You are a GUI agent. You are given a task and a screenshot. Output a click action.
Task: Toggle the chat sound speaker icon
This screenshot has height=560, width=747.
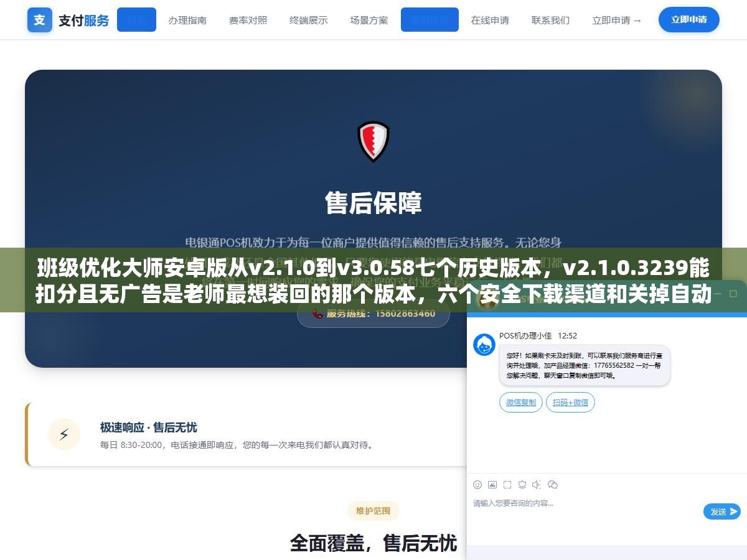pyautogui.click(x=537, y=485)
